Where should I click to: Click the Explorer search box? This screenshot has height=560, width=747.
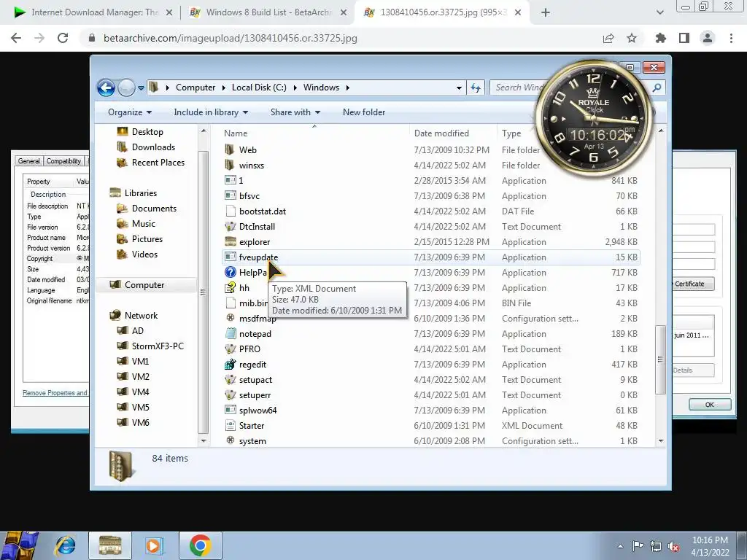[519, 87]
